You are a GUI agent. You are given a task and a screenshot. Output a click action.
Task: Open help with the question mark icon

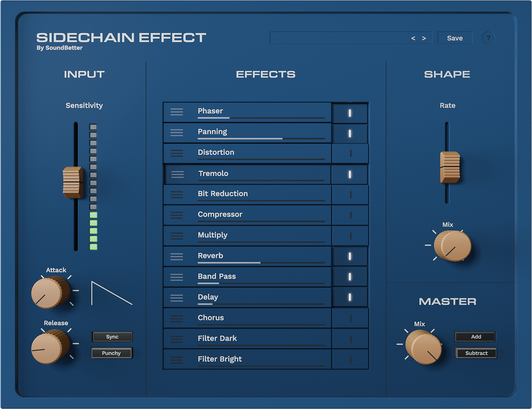(x=488, y=38)
